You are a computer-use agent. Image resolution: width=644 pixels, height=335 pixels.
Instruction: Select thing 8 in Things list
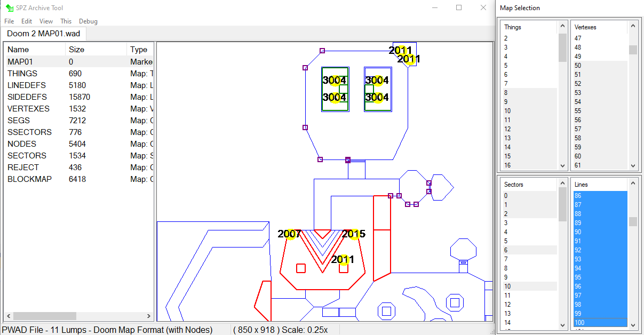coord(529,93)
